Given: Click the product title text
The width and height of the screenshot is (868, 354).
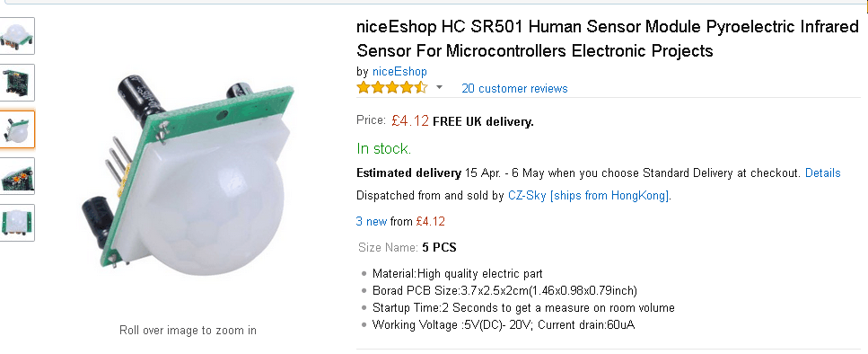Looking at the screenshot, I should point(608,39).
